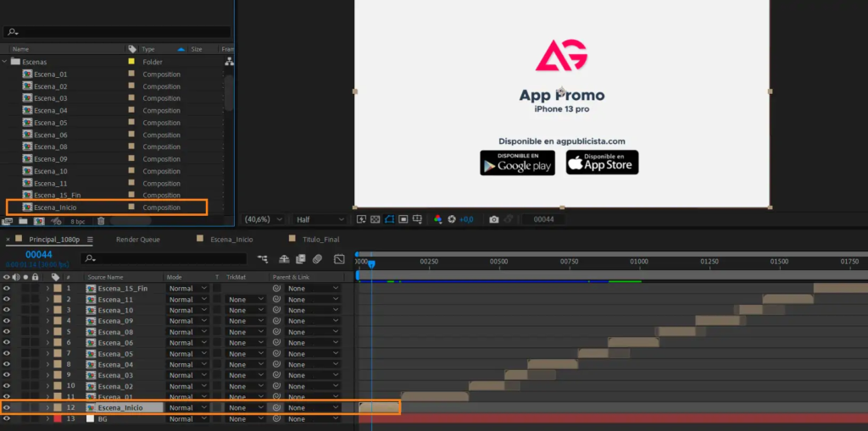
Task: Toggle visibility of Escena_06 layer
Action: 7,342
